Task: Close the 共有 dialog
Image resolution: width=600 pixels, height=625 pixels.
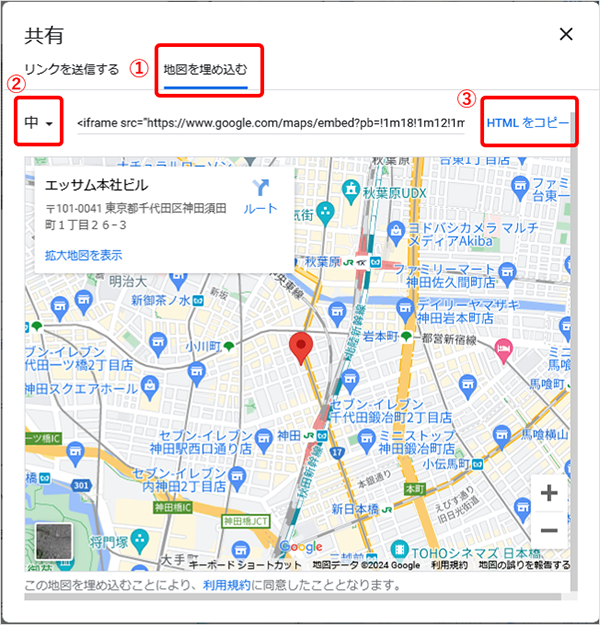Action: pyautogui.click(x=566, y=34)
